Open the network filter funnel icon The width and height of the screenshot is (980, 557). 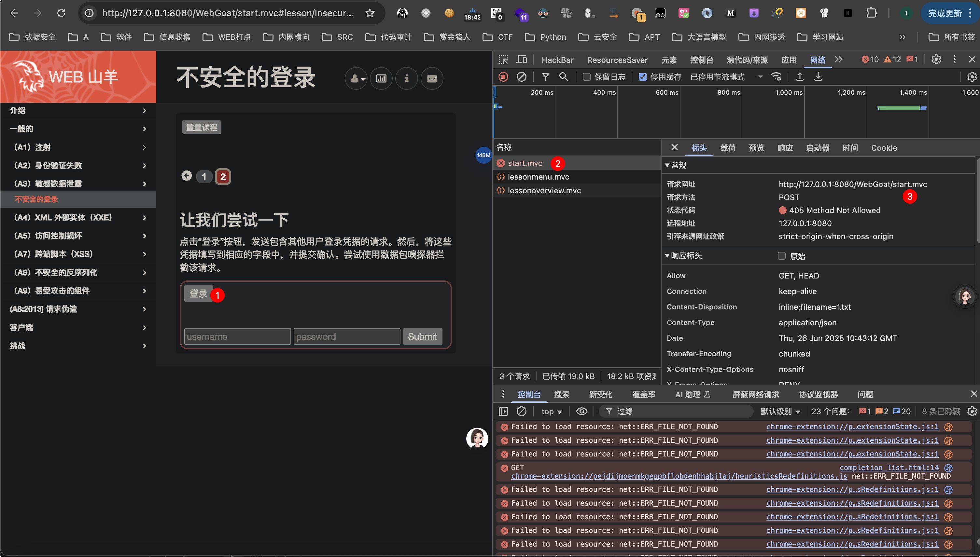pyautogui.click(x=545, y=77)
